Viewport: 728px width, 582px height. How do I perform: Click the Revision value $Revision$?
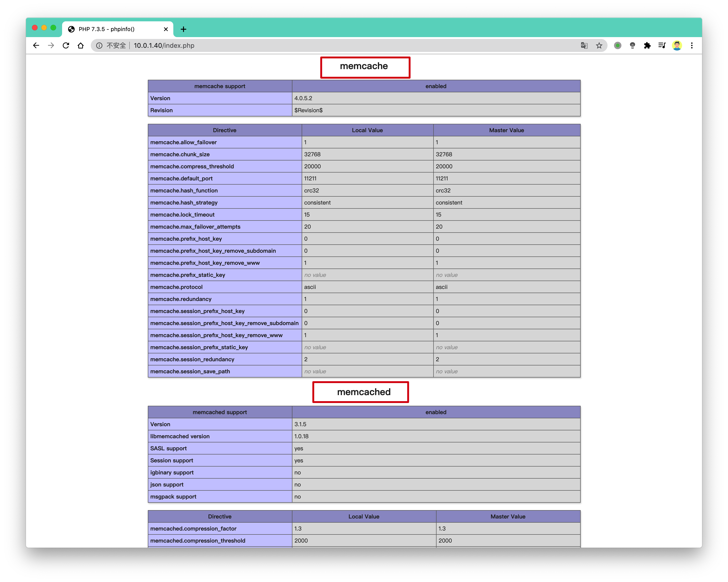coord(308,110)
